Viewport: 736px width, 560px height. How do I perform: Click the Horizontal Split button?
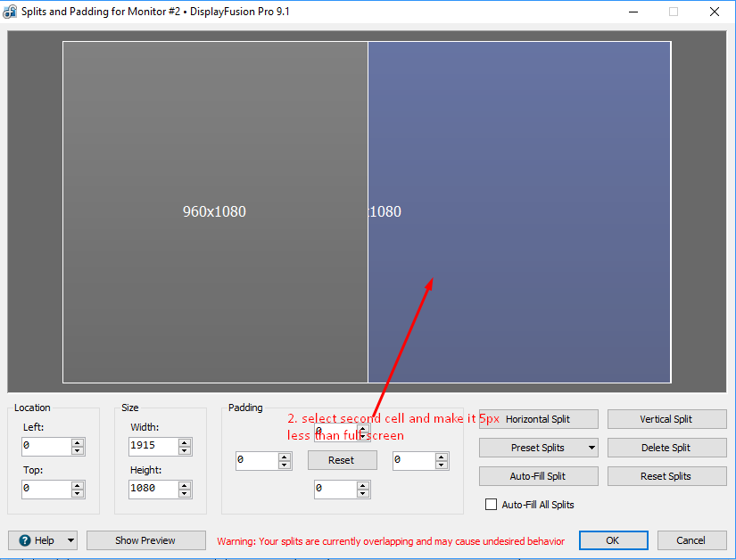pos(537,419)
